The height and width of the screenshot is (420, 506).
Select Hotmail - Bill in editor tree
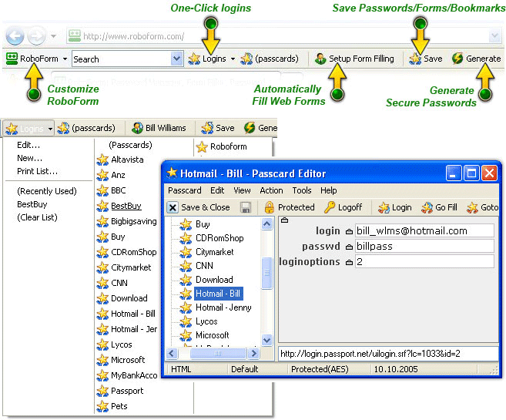(218, 294)
